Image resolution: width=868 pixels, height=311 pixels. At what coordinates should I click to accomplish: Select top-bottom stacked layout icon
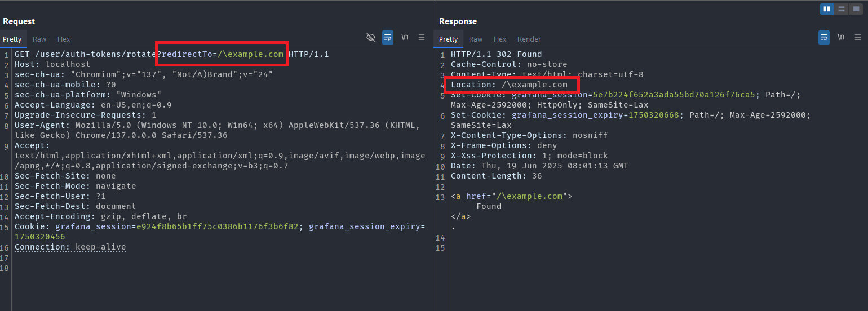[x=842, y=9]
